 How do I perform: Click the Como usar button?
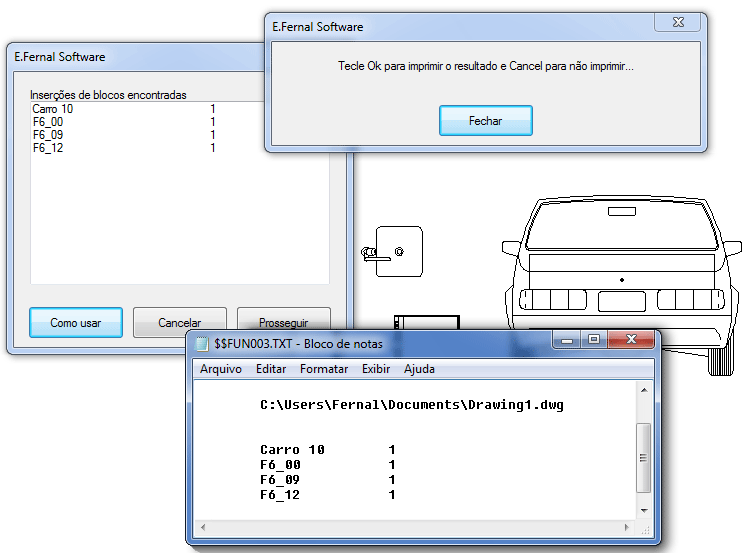click(76, 323)
